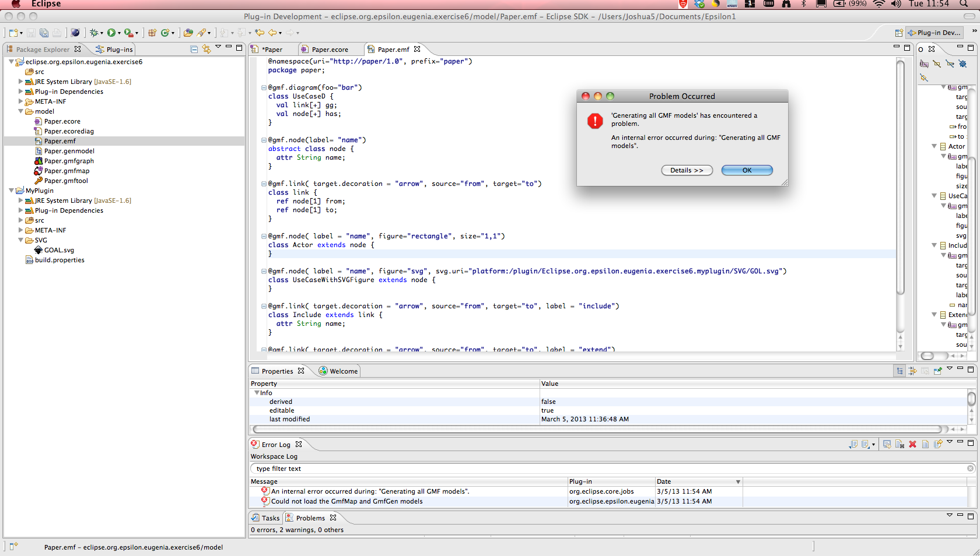Expand exercise6 Plug-in Dependencies node

click(x=20, y=92)
